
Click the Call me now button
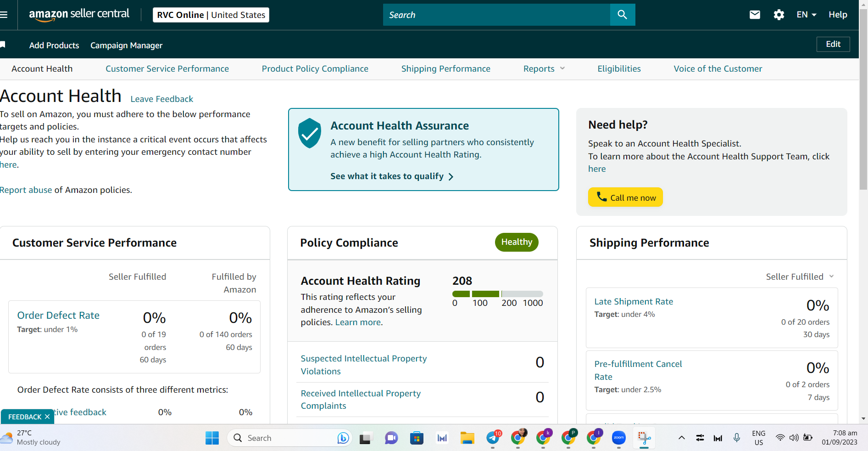625,197
